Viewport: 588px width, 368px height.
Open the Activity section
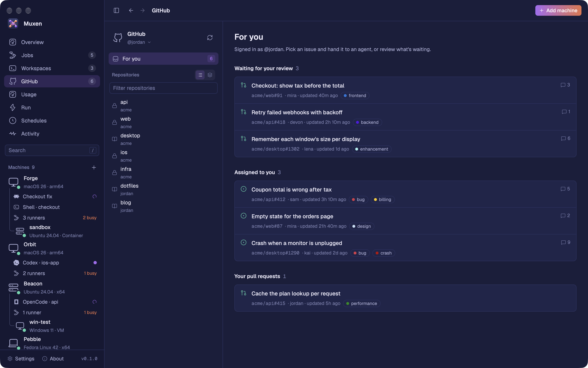tap(52, 134)
